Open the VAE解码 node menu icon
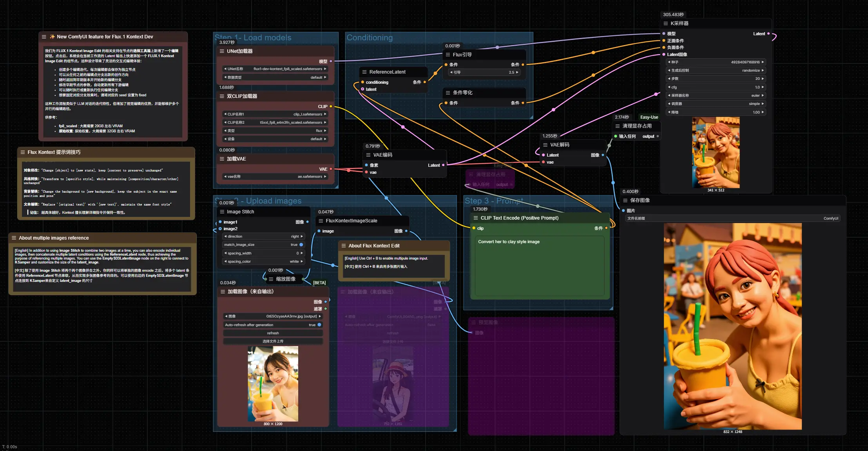This screenshot has width=868, height=451. point(545,145)
